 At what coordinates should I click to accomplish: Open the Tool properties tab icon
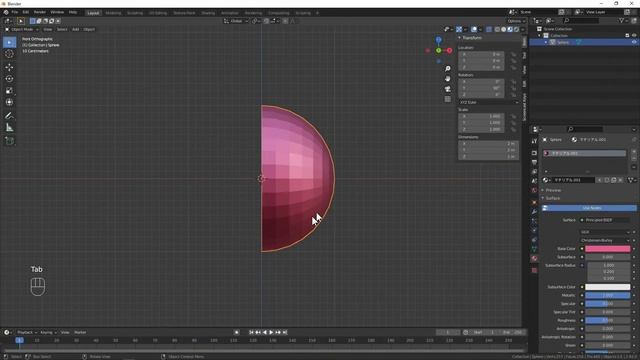click(534, 141)
